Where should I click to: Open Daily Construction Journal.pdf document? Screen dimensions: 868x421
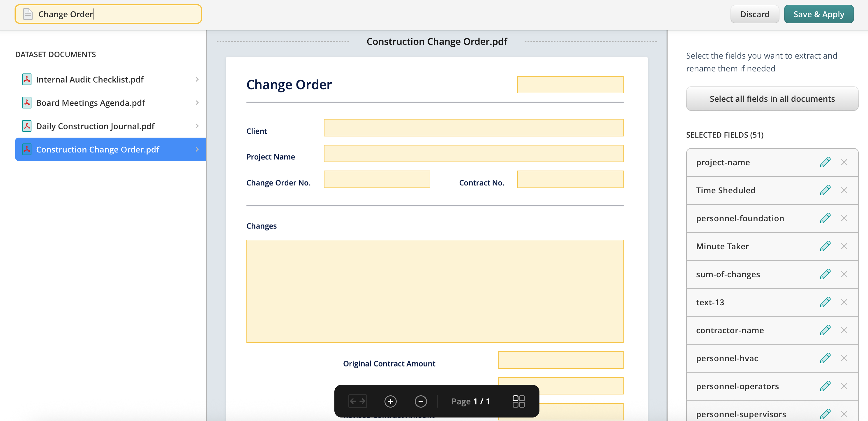click(x=95, y=126)
